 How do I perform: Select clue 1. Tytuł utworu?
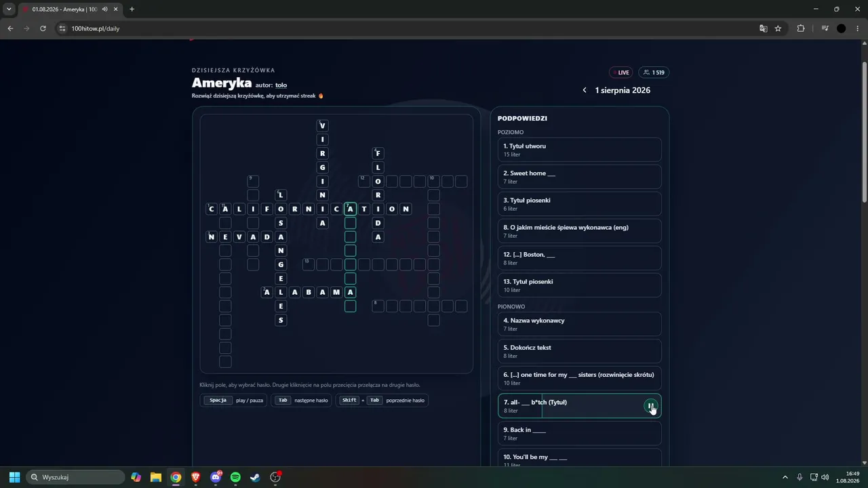579,150
